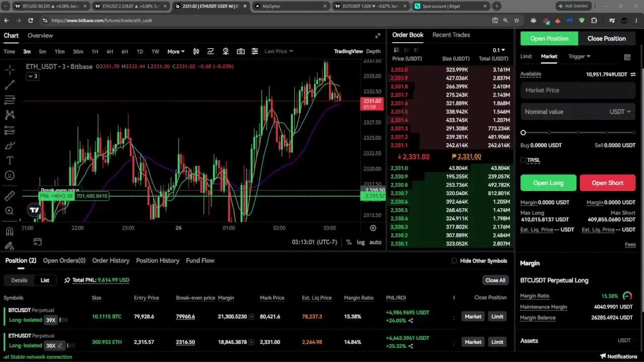644x362 pixels.
Task: Expand chart to fullscreen
Action: [378, 36]
